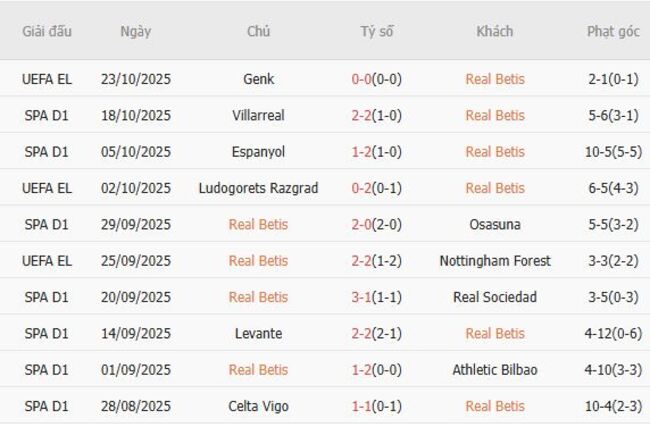
Task: Click the Genk team link
Action: pos(258,79)
